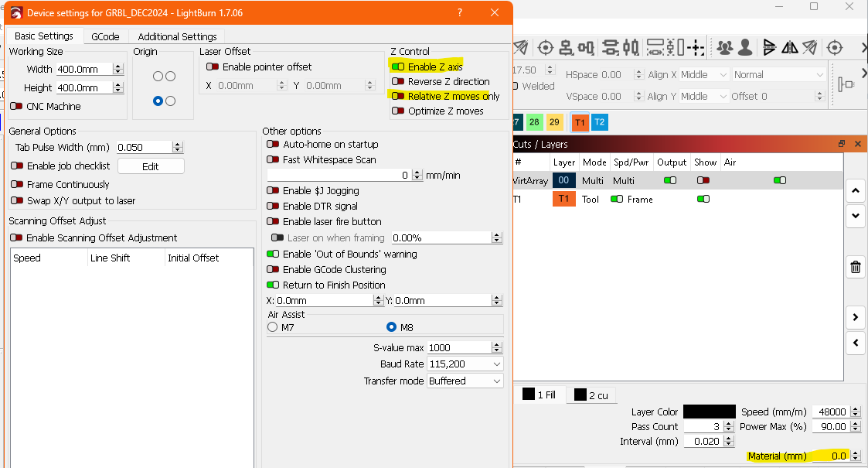Click the Ungroup single-person icon
The image size is (868, 468).
(x=745, y=48)
